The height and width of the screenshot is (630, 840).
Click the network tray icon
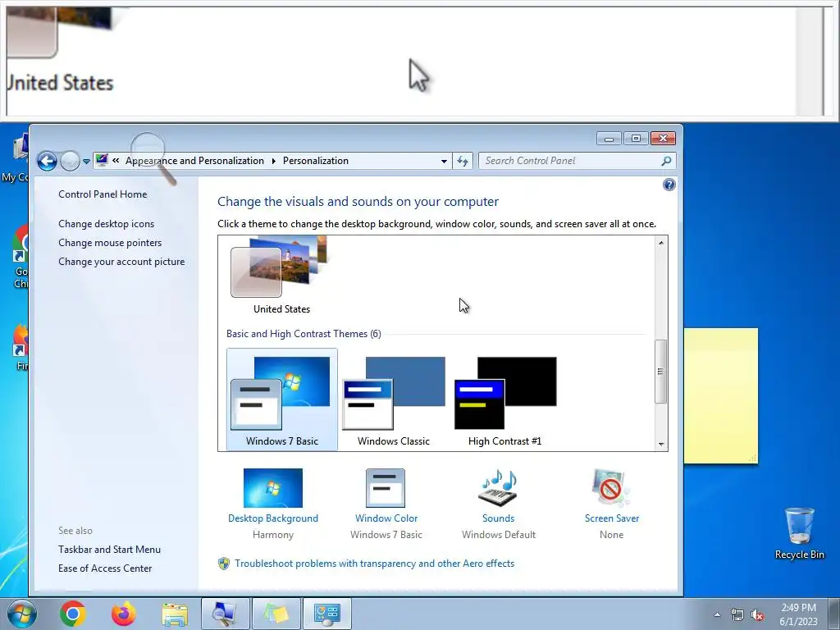[737, 615]
